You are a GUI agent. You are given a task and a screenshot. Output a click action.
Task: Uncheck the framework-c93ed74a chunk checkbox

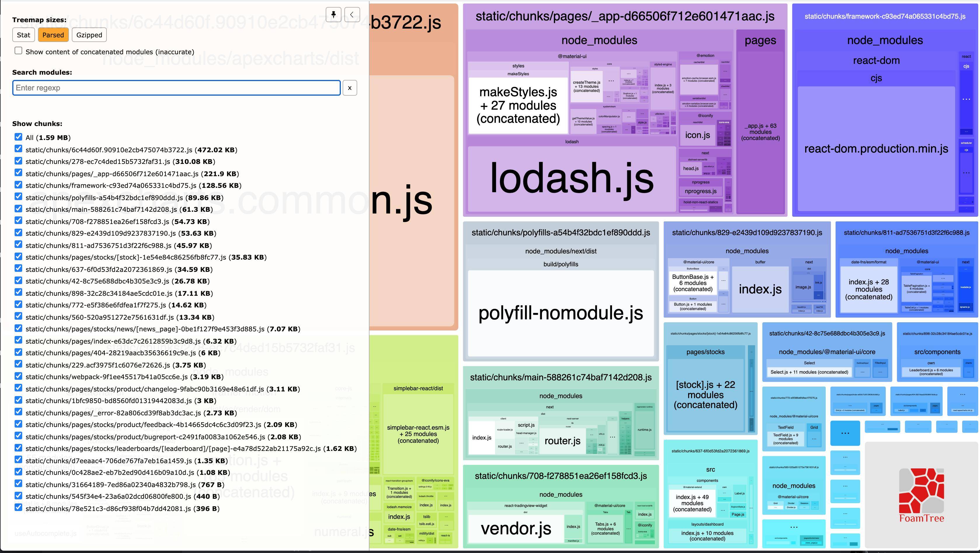click(18, 185)
